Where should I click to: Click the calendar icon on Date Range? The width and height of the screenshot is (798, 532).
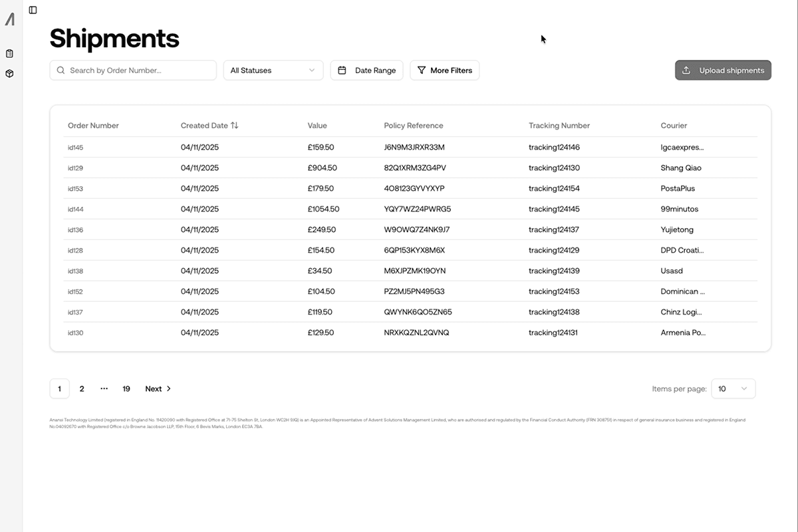tap(342, 70)
